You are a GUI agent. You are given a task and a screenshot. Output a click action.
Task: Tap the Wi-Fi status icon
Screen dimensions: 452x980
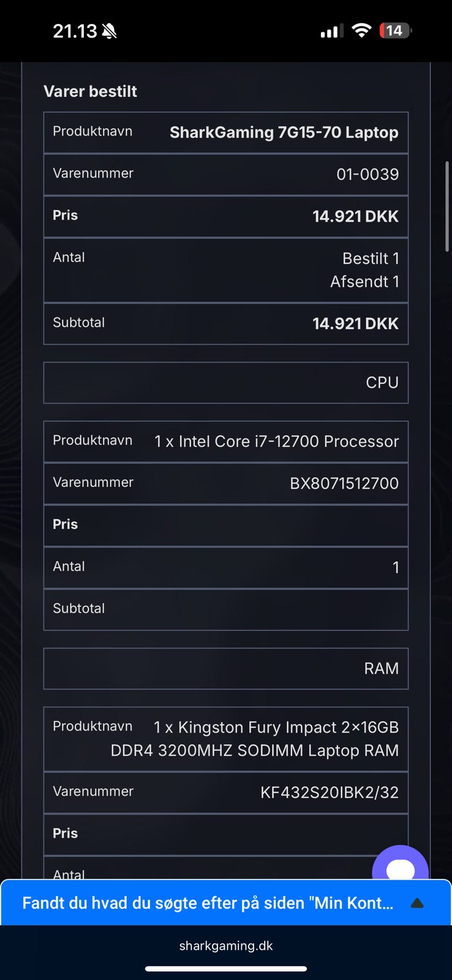(362, 31)
